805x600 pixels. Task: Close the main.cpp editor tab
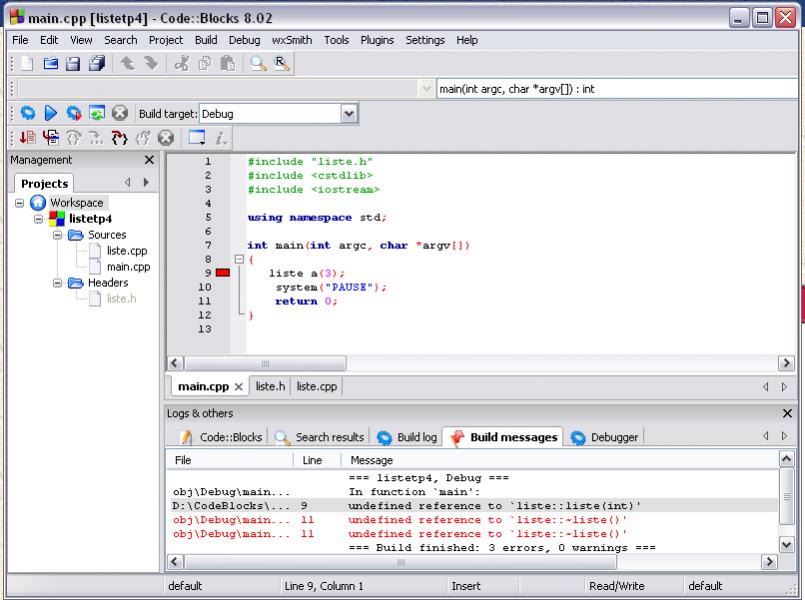coord(238,386)
